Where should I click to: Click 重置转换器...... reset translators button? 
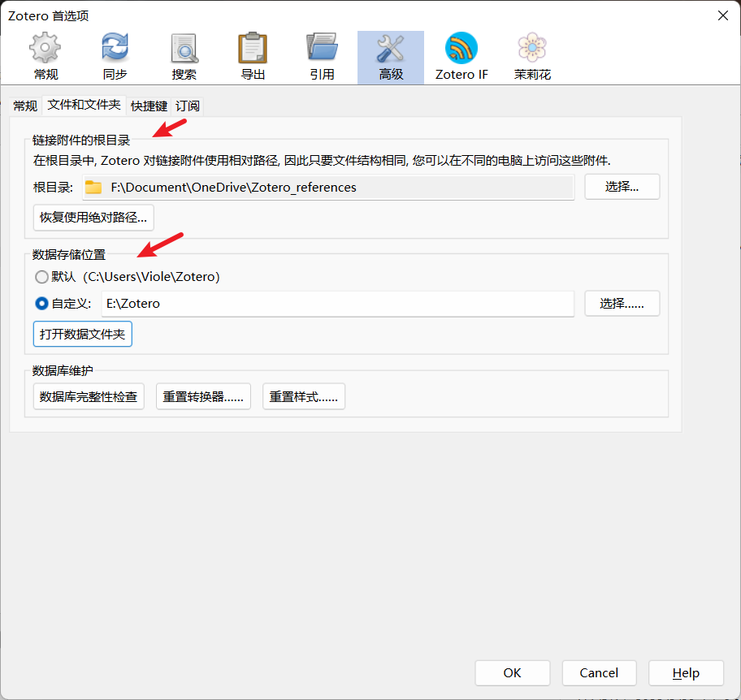(x=203, y=396)
